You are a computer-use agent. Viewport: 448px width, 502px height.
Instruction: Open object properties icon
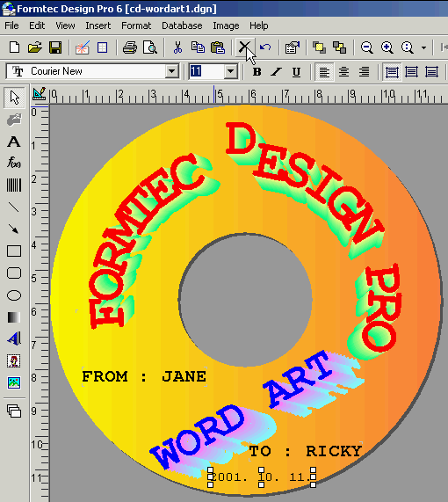[x=293, y=47]
